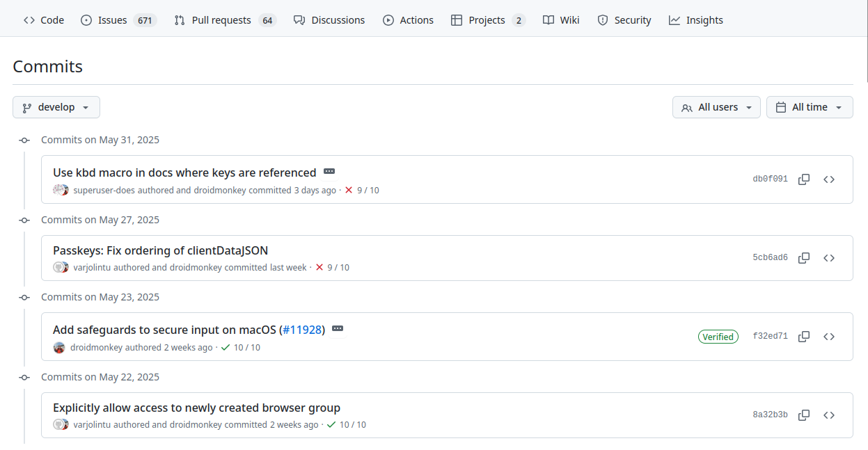Copy full SHA of commit db0f091
Image resolution: width=868 pixels, height=450 pixels.
coord(804,179)
